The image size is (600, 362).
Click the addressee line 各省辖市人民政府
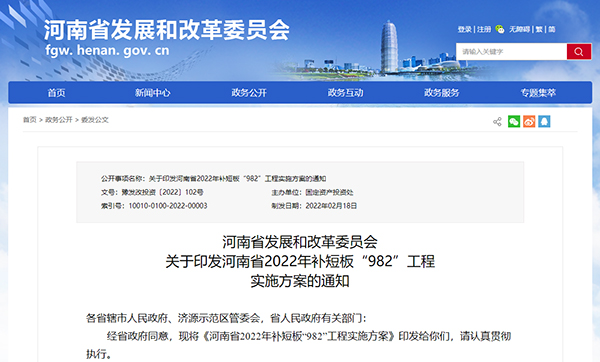(226, 318)
